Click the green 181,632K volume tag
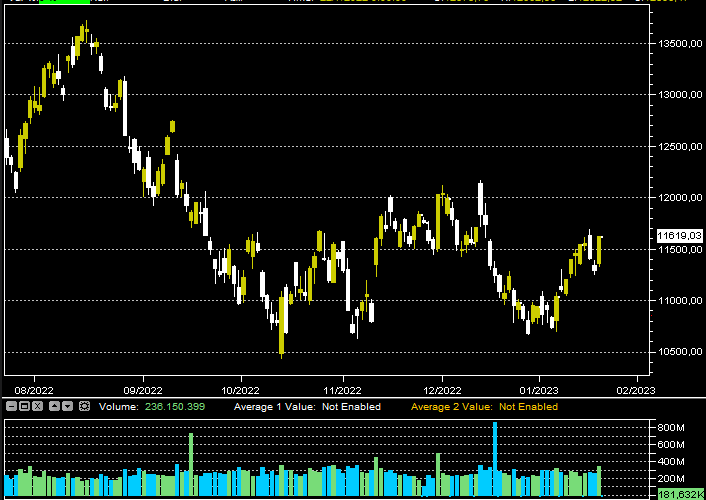This screenshot has width=706, height=500. (x=680, y=494)
